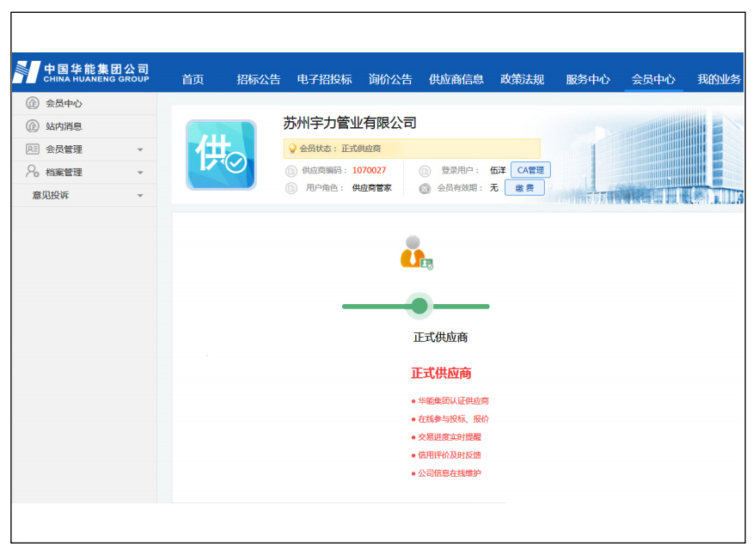The height and width of the screenshot is (560, 753).
Task: Click the 会员管理 card icon
Action: click(x=32, y=149)
